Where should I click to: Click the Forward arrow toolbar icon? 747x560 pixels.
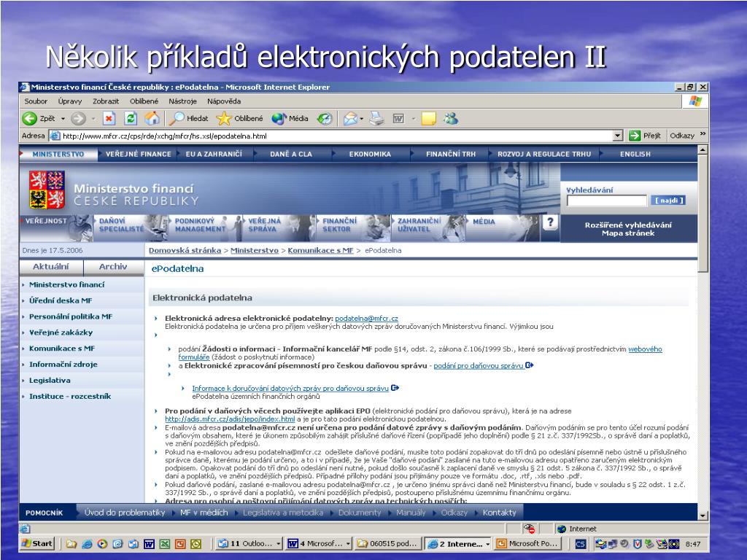[78, 119]
